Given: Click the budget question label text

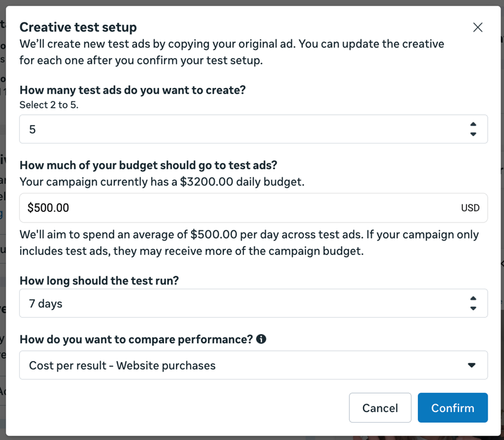Looking at the screenshot, I should click(x=148, y=165).
